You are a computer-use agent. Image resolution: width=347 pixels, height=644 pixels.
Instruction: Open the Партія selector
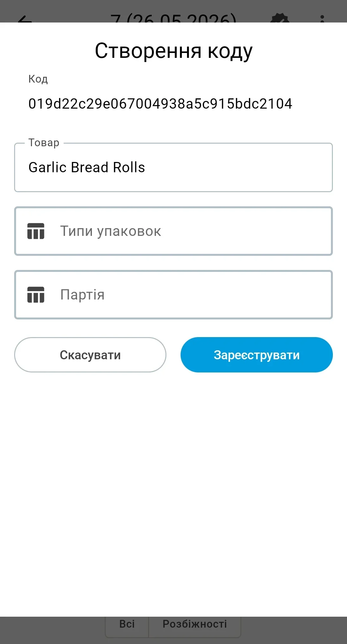pyautogui.click(x=173, y=295)
